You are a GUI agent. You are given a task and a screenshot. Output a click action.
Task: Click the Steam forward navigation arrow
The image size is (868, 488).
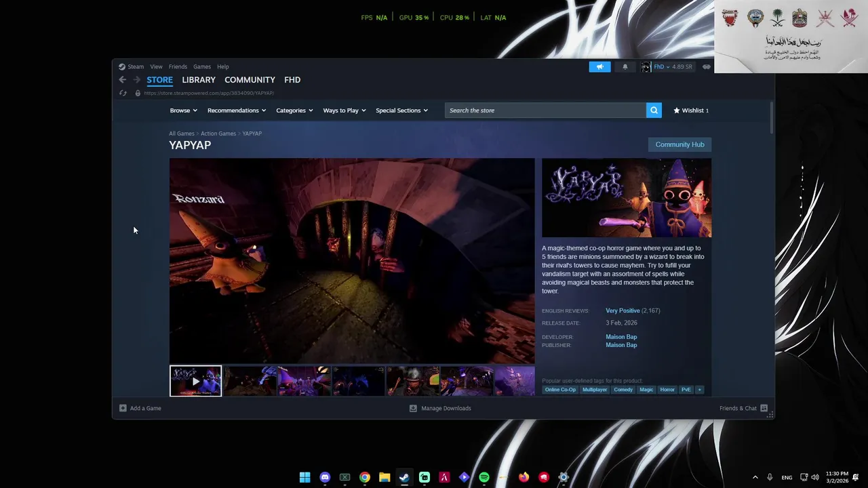[x=136, y=80]
